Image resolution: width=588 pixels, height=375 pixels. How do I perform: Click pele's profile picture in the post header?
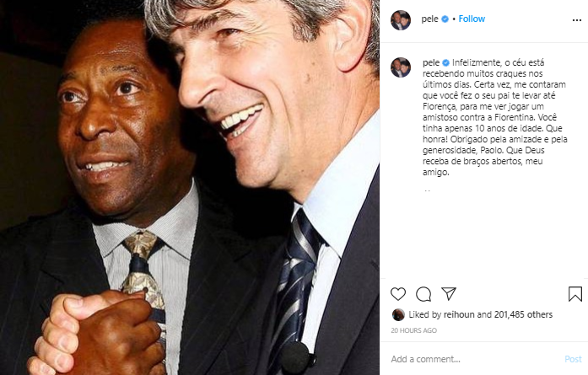400,20
